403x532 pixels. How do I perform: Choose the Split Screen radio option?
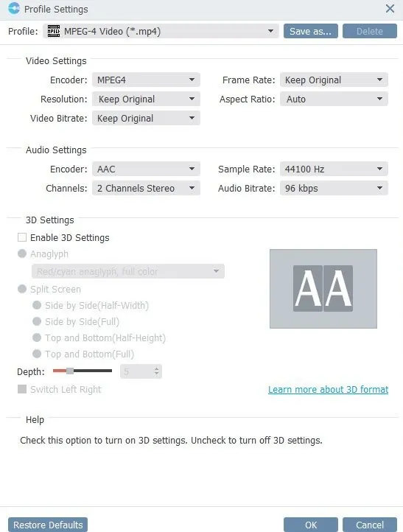[22, 289]
